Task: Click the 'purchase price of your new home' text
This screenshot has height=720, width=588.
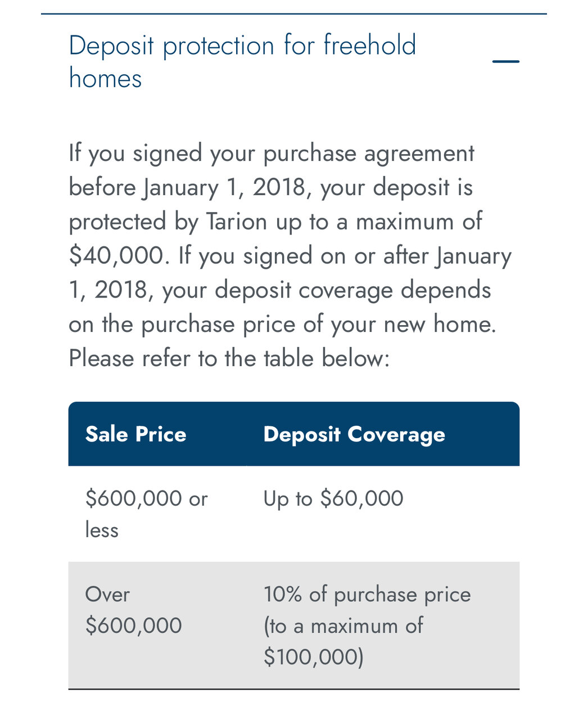Action: pos(318,325)
